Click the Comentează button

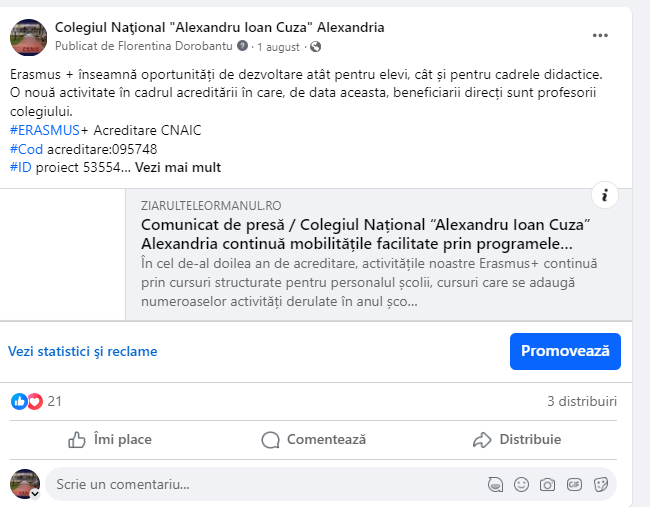tap(313, 439)
